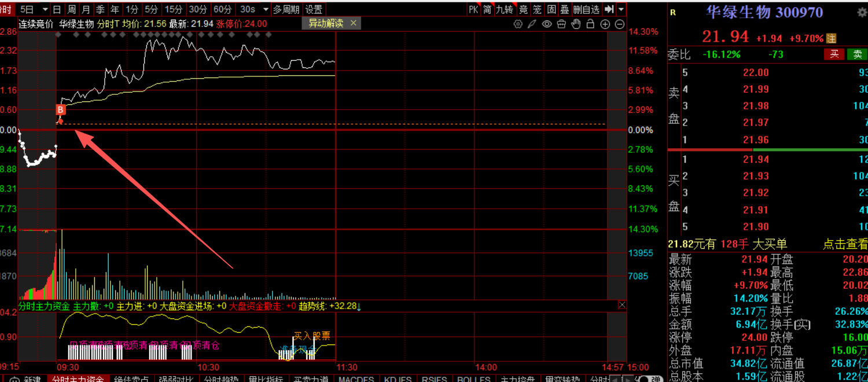Toggle the 九转 indicator button

pyautogui.click(x=505, y=9)
